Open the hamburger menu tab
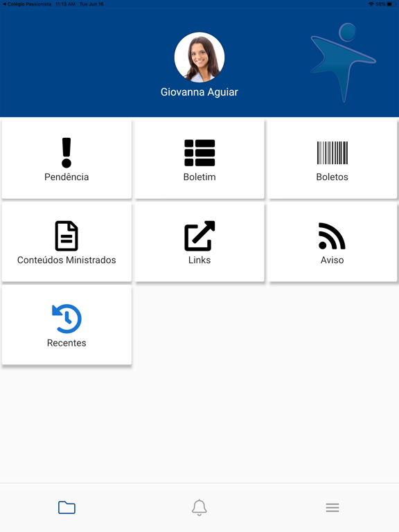 pos(332,508)
